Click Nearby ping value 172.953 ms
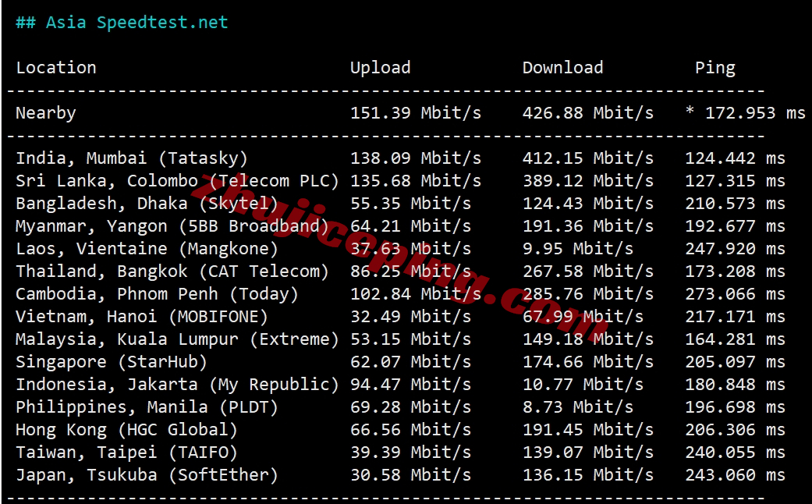The height and width of the screenshot is (504, 812). tap(755, 113)
